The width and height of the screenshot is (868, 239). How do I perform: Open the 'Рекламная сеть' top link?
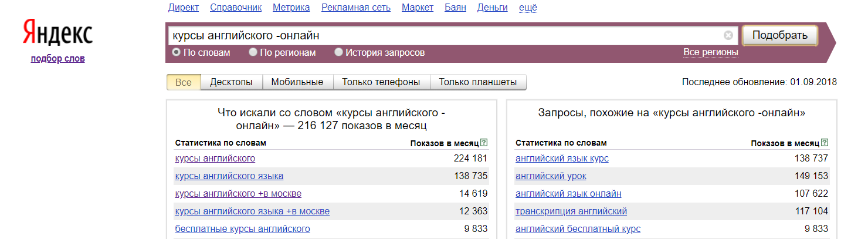tap(356, 8)
